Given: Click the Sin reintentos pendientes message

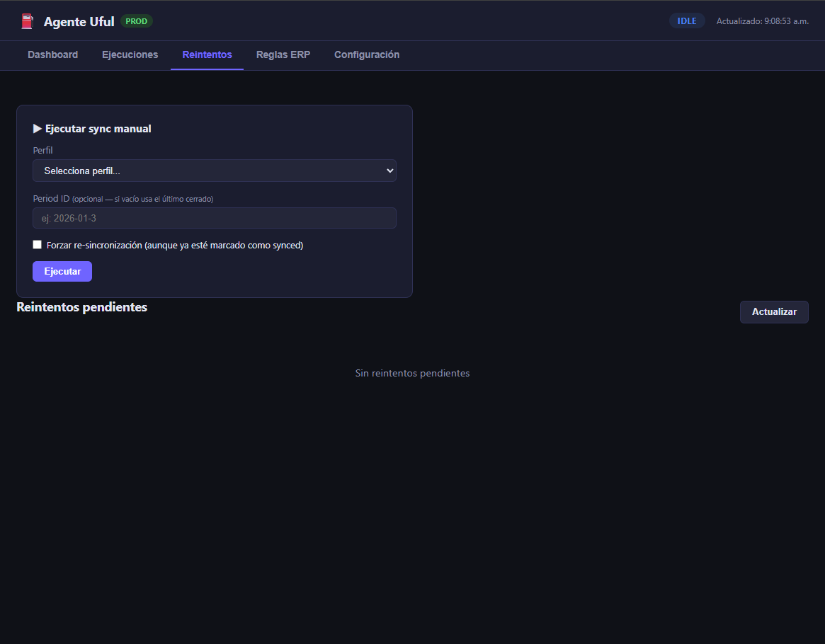Looking at the screenshot, I should point(412,373).
